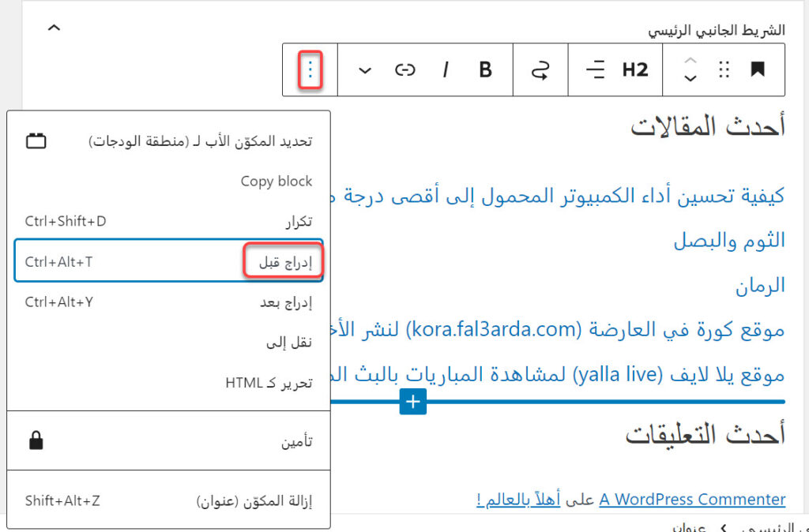Click the move-to-widget-area icon
Screen dimensions: 809x532
tap(540, 69)
